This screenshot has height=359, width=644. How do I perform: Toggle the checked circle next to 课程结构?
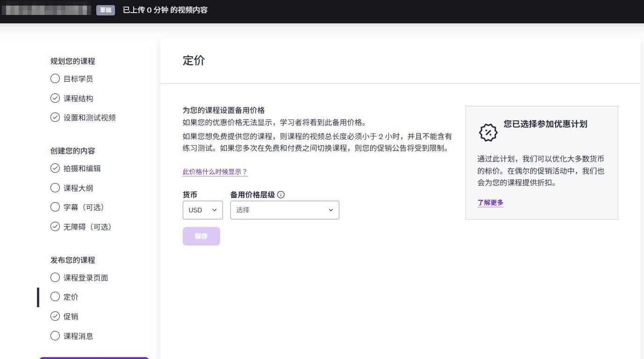tap(55, 98)
